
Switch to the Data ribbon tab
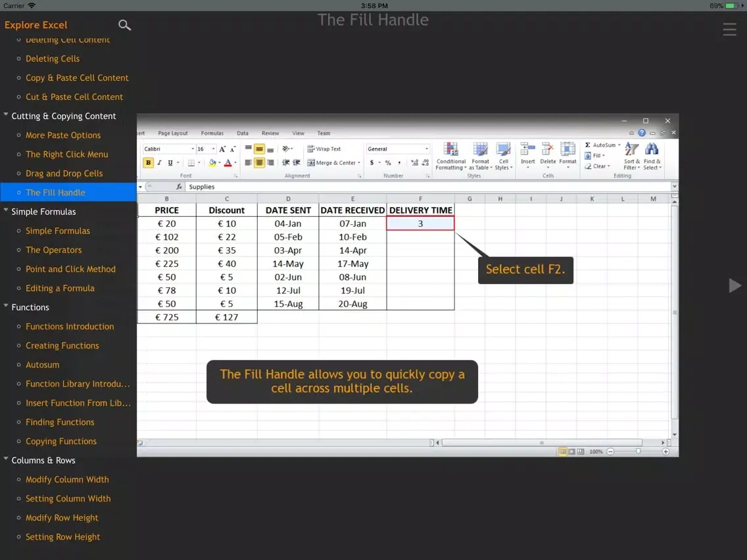tap(243, 133)
